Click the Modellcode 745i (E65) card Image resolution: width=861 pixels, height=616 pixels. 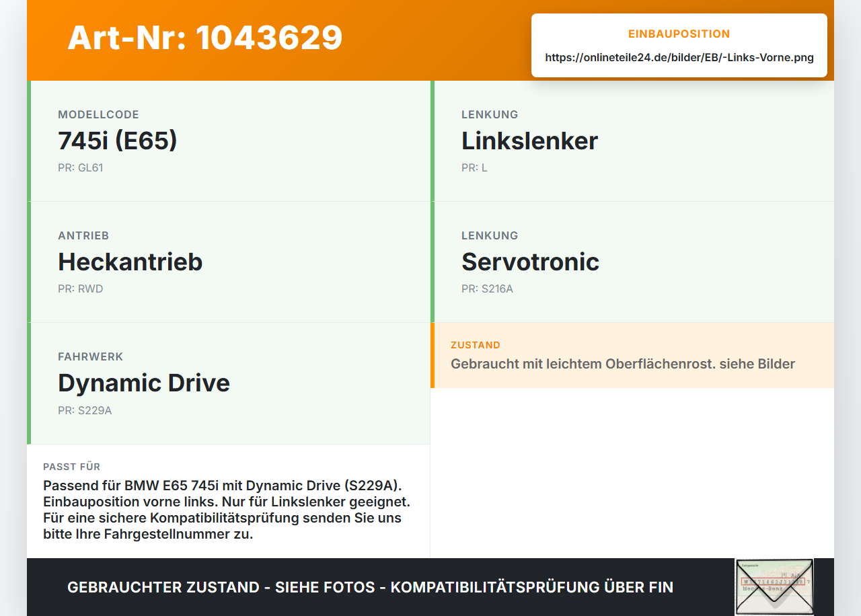point(229,141)
